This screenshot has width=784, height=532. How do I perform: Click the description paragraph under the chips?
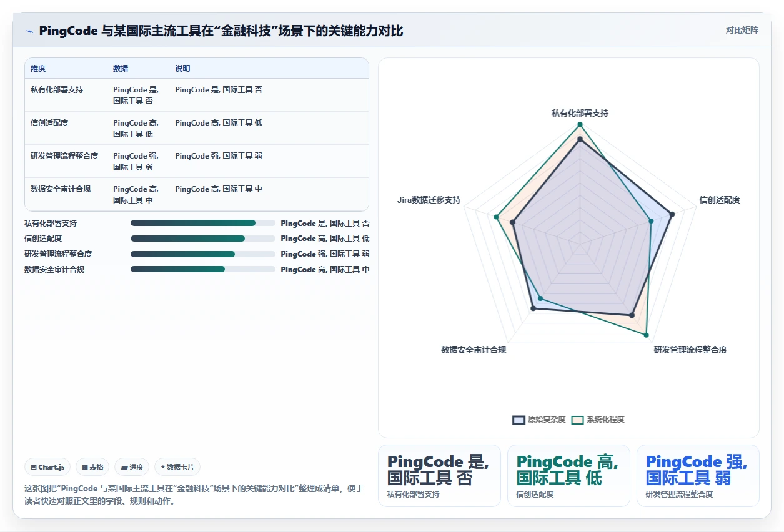pyautogui.click(x=194, y=495)
